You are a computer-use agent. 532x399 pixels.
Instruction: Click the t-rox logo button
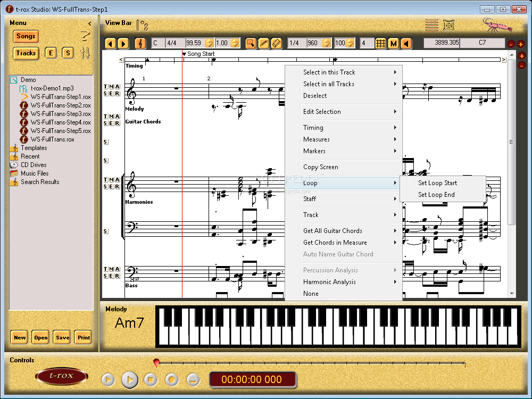tap(61, 376)
